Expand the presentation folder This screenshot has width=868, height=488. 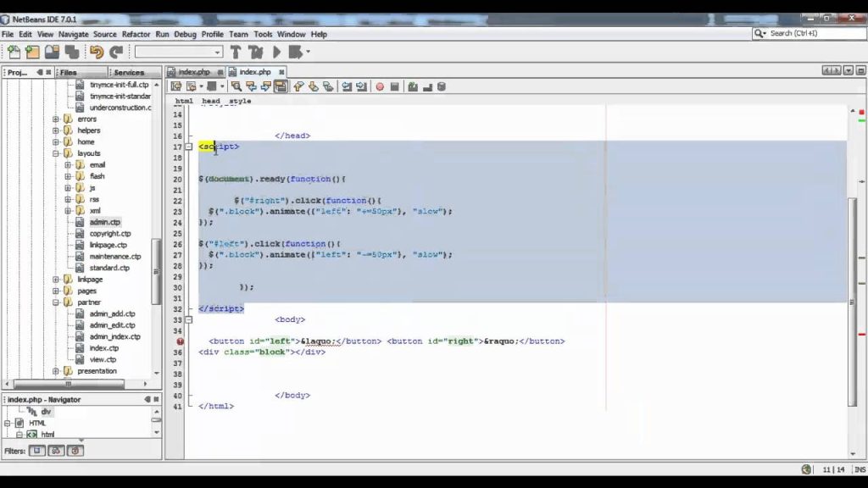click(55, 371)
